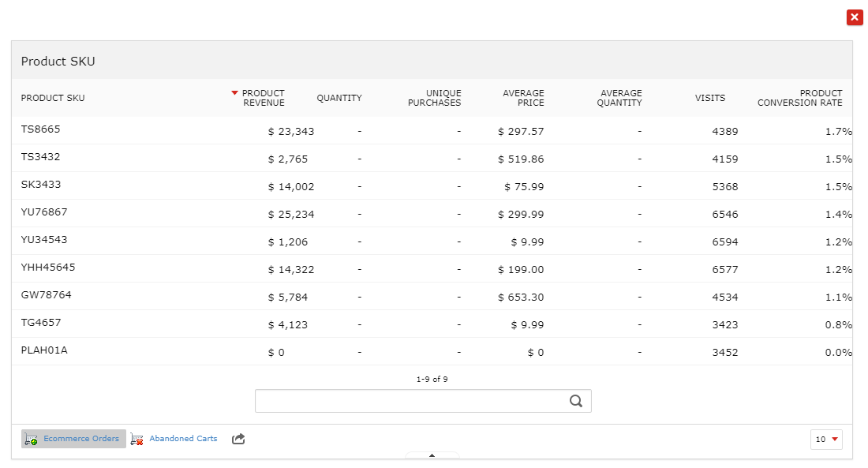Sort by Product Revenue column header

tap(264, 98)
